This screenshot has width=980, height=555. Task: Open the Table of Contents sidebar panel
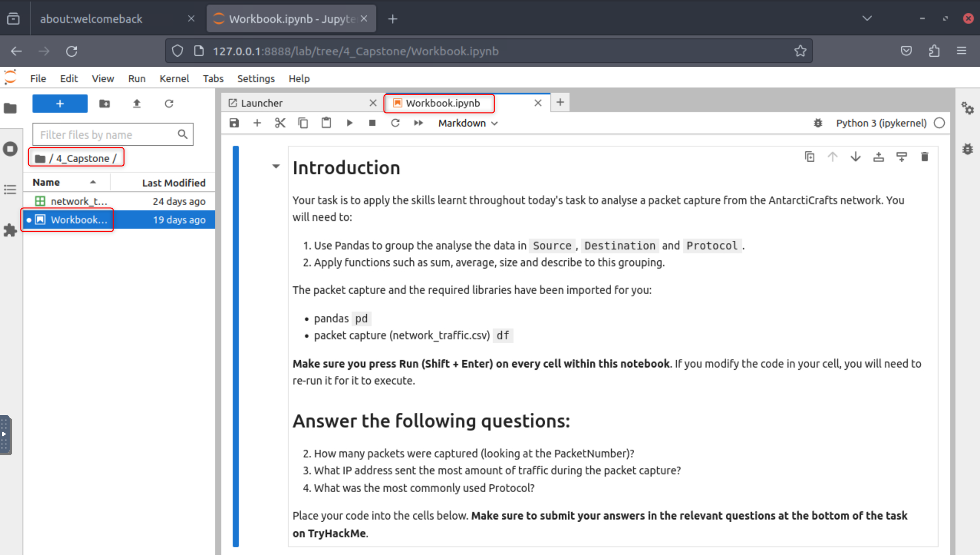pyautogui.click(x=10, y=190)
